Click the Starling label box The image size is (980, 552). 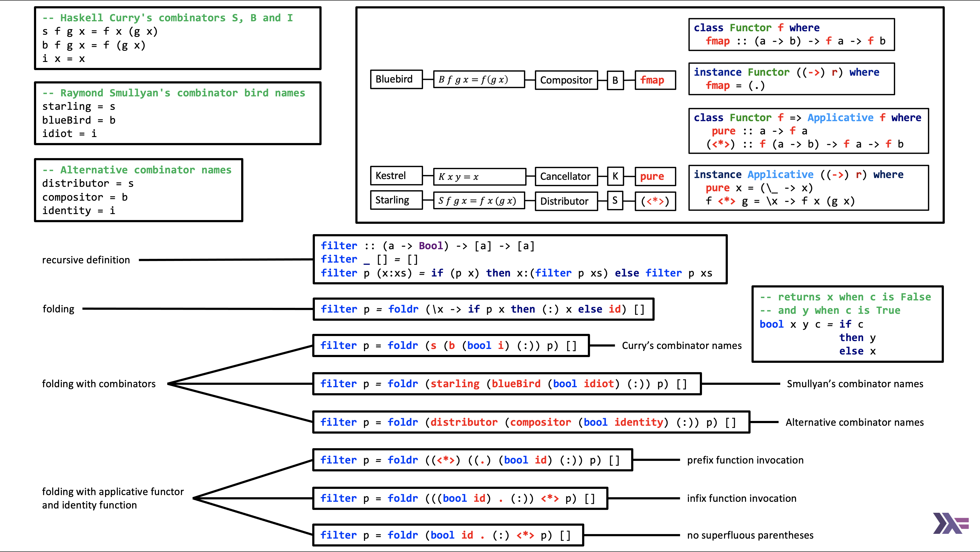[396, 200]
